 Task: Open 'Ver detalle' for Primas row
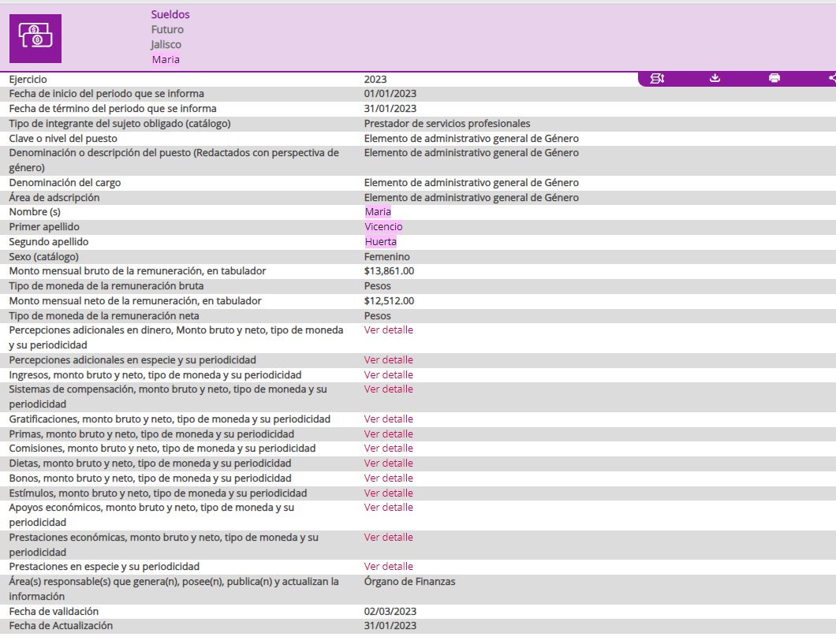click(388, 434)
